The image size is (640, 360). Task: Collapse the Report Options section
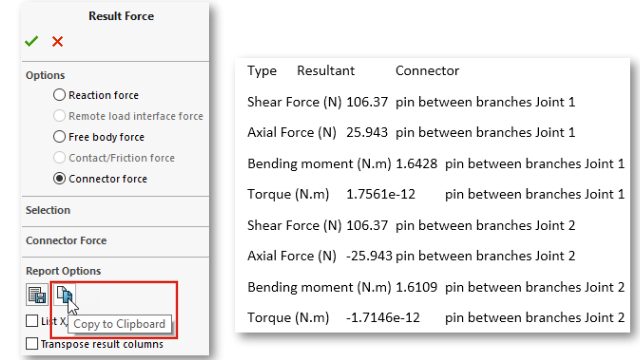tap(63, 271)
